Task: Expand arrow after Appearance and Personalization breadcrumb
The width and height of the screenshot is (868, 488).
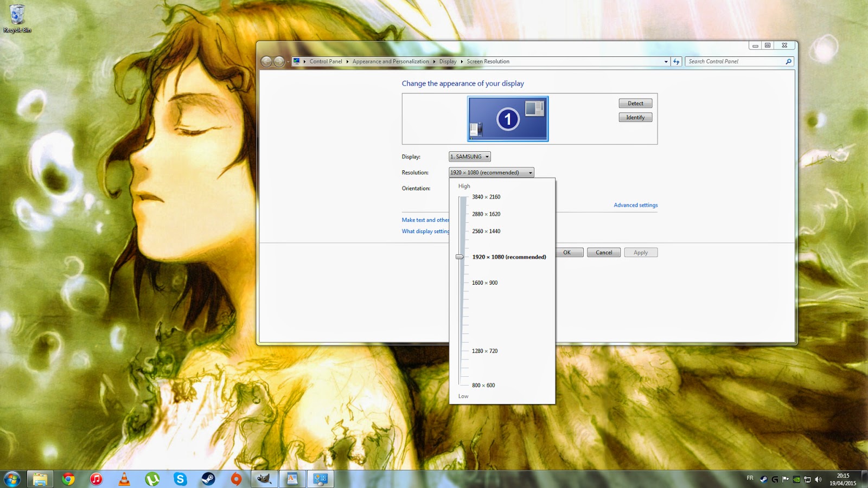Action: pyautogui.click(x=434, y=62)
